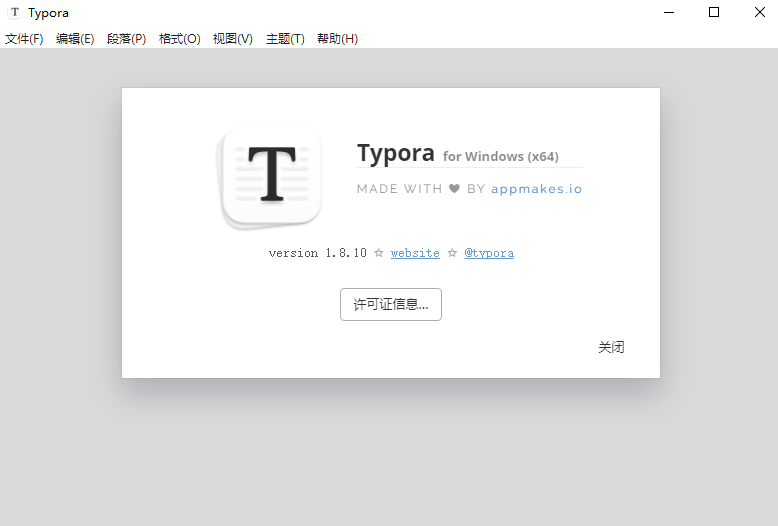Click the star icon before website link
The width and height of the screenshot is (778, 526).
[379, 253]
